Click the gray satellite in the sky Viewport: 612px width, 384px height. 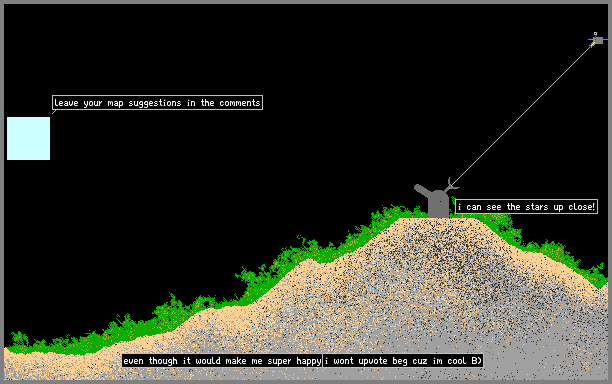click(x=598, y=40)
